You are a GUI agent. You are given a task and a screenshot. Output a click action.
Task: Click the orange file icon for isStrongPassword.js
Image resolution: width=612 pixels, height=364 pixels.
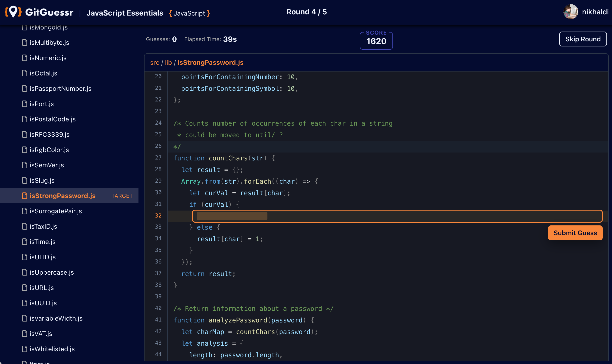pos(25,196)
